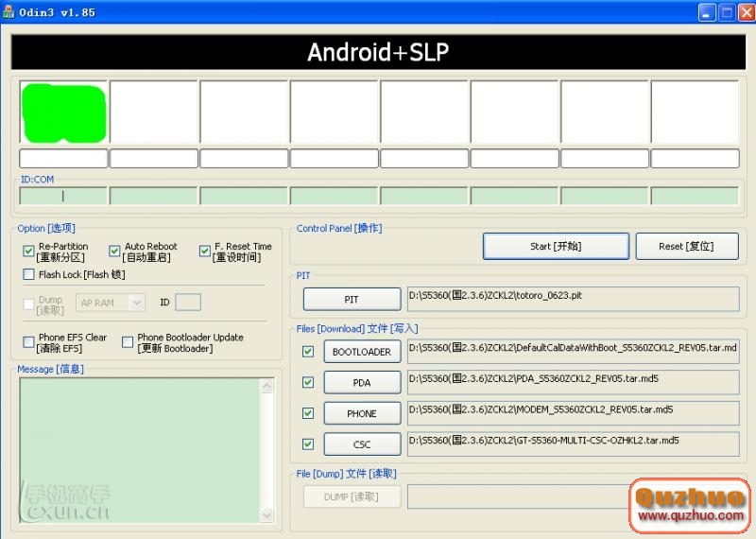Uncheck the BOOTLOADER file checkbox

[x=308, y=352]
